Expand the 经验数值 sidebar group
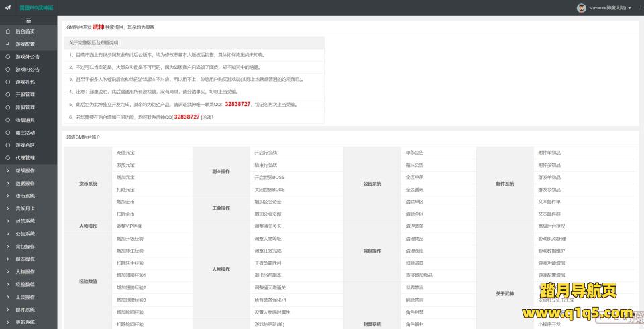The image size is (644, 329). click(x=29, y=284)
